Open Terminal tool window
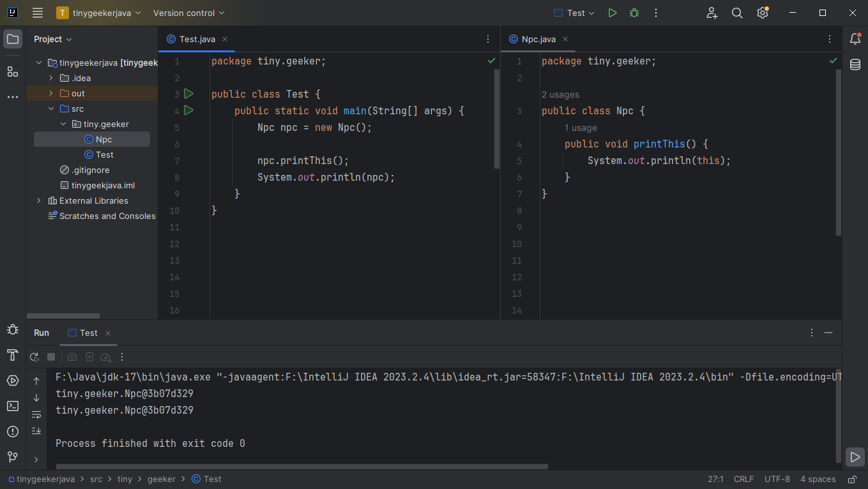Viewport: 868px width, 489px height. pyautogui.click(x=12, y=406)
